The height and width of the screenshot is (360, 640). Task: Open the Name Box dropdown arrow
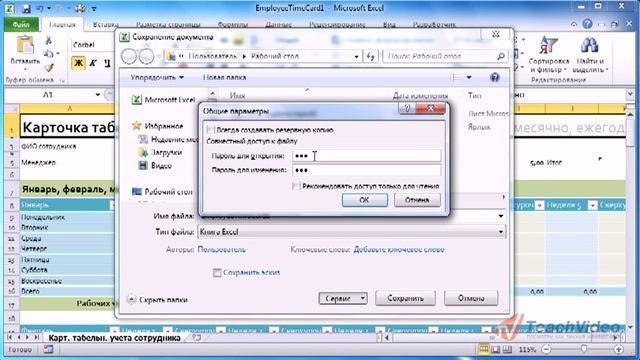(98, 95)
